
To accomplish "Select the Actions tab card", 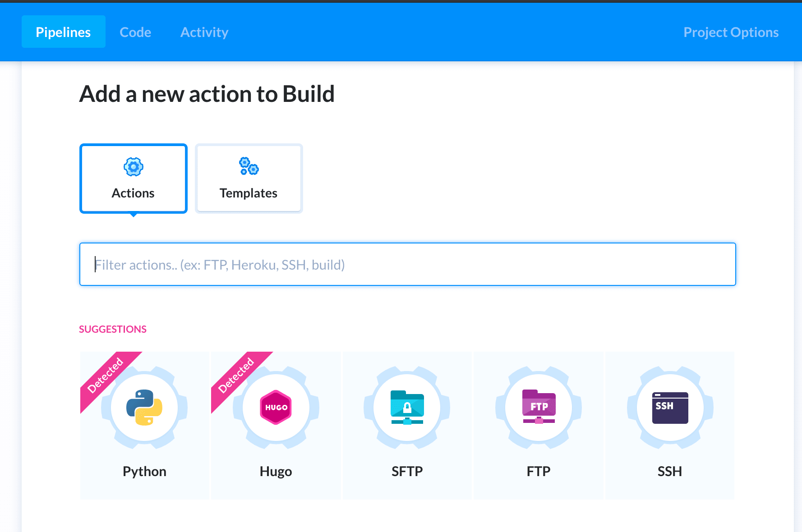I will point(134,179).
